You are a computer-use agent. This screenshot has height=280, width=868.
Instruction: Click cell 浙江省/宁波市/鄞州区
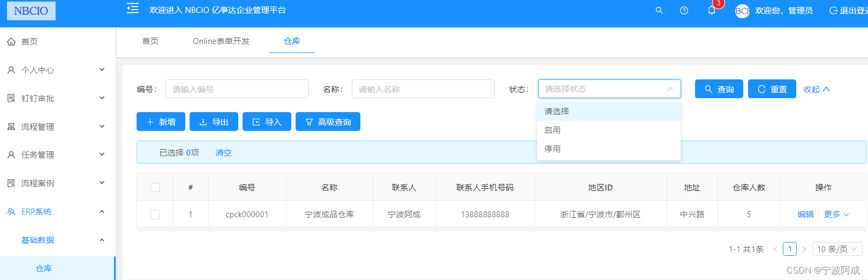click(600, 215)
